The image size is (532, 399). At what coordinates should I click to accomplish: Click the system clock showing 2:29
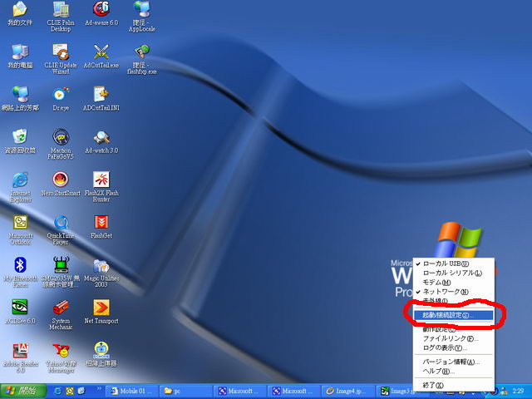517,392
